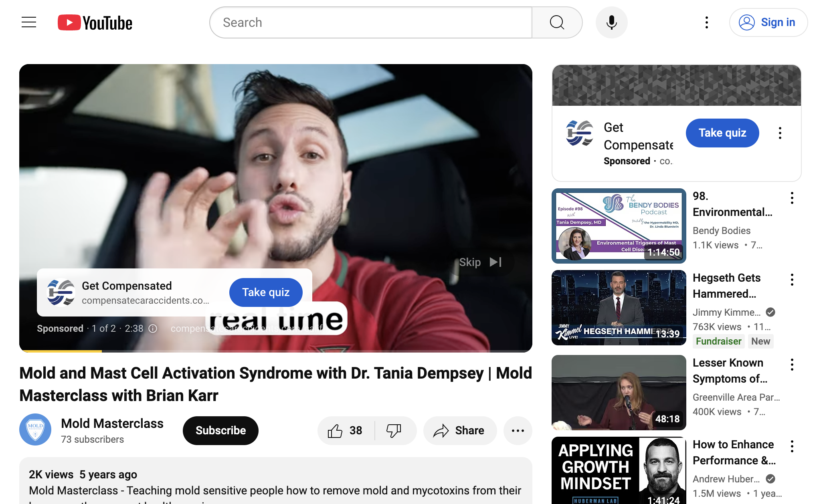This screenshot has height=504, width=821.
Task: Open Andrew Huber... channel name
Action: tap(726, 479)
